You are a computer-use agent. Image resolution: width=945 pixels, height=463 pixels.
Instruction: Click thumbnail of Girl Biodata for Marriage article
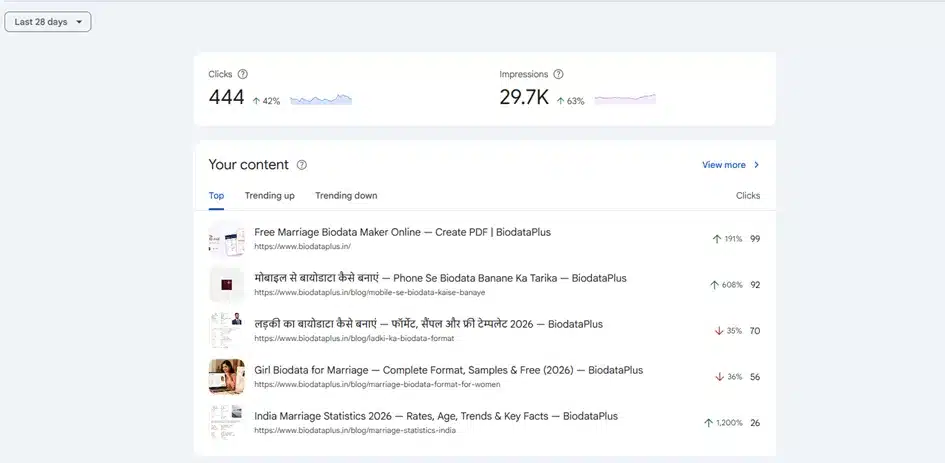coord(227,377)
